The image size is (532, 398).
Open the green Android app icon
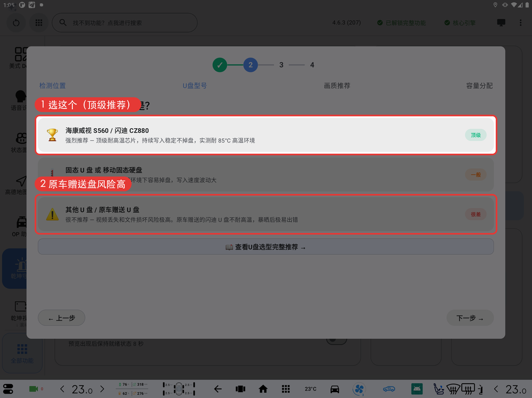(417, 389)
